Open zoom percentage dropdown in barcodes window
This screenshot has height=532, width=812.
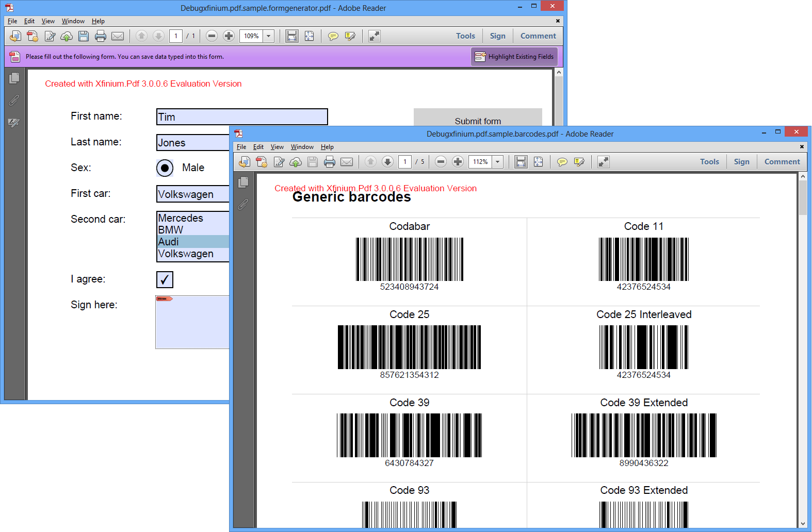click(498, 162)
